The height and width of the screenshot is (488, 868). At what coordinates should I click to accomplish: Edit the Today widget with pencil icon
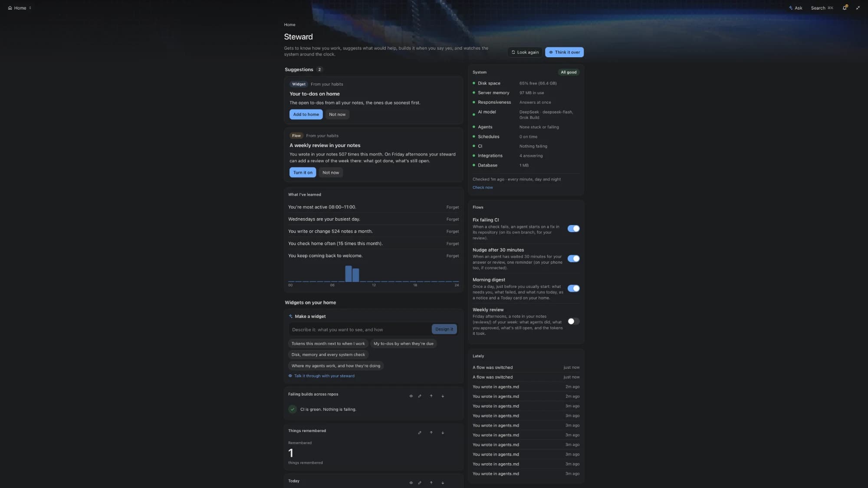point(420,482)
